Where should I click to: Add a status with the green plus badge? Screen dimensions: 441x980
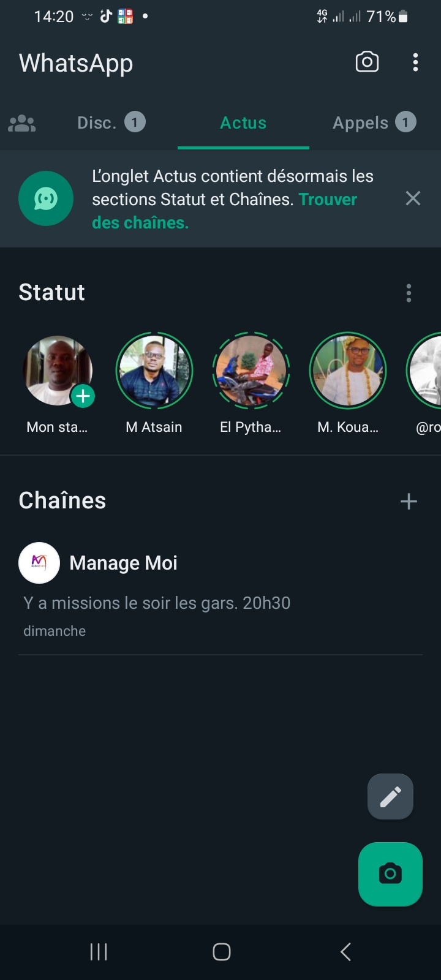click(83, 396)
